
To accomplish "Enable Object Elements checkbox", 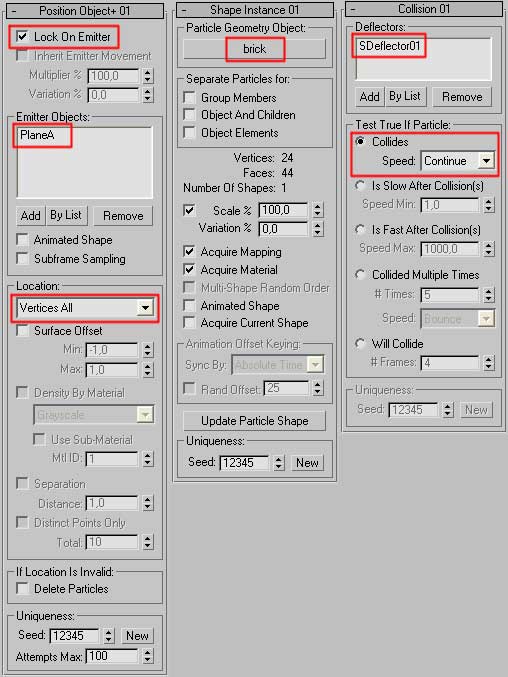I will click(189, 133).
